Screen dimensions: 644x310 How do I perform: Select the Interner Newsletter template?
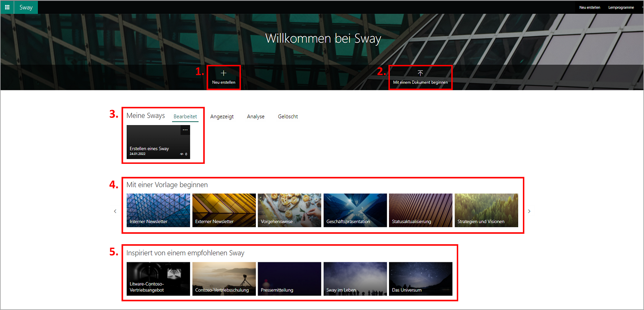coord(158,210)
